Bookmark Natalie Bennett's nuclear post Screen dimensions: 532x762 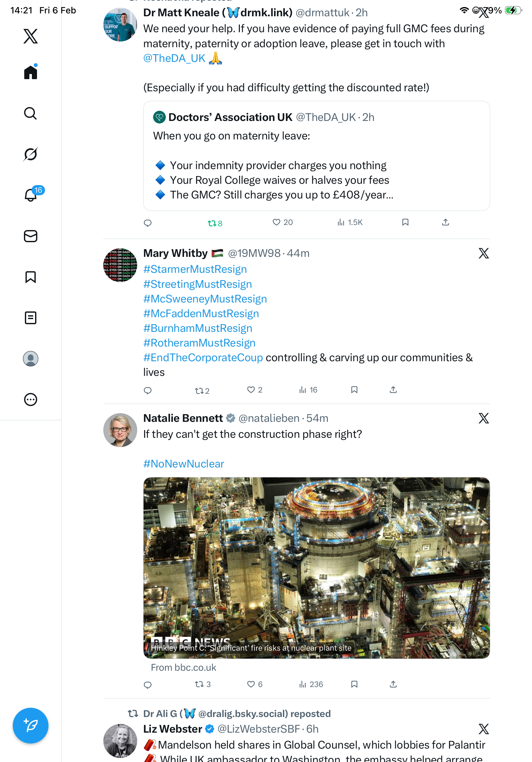point(354,684)
